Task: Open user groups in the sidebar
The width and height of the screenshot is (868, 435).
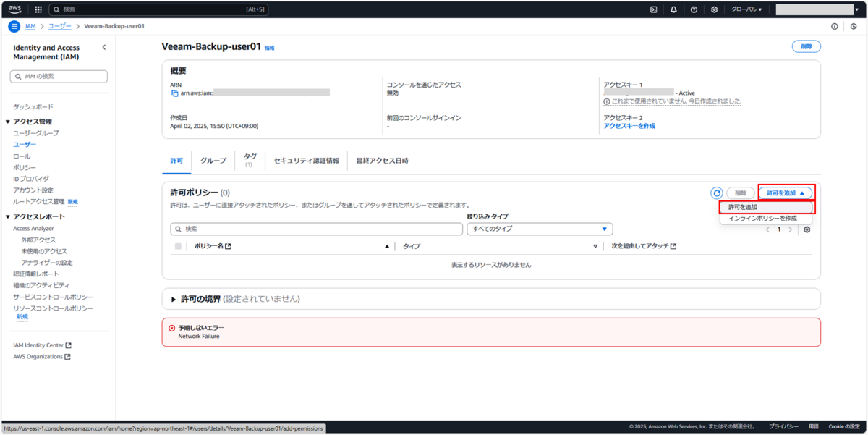Action: (36, 133)
